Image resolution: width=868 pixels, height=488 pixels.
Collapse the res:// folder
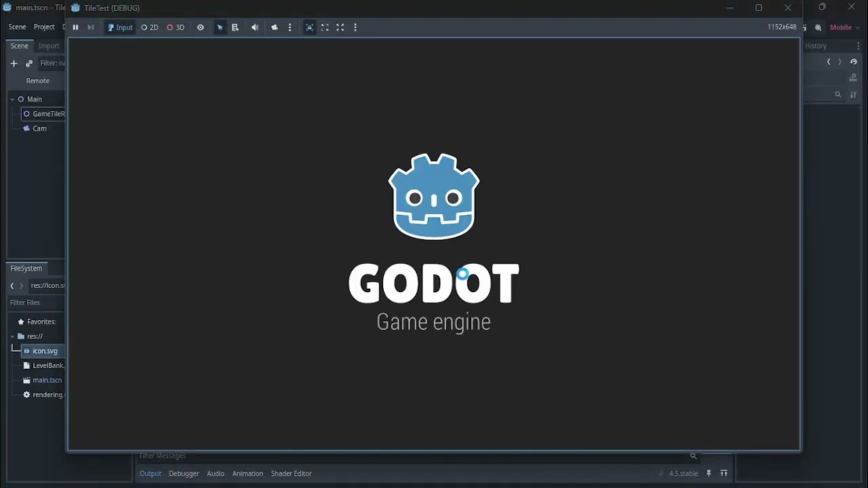pyautogui.click(x=12, y=337)
